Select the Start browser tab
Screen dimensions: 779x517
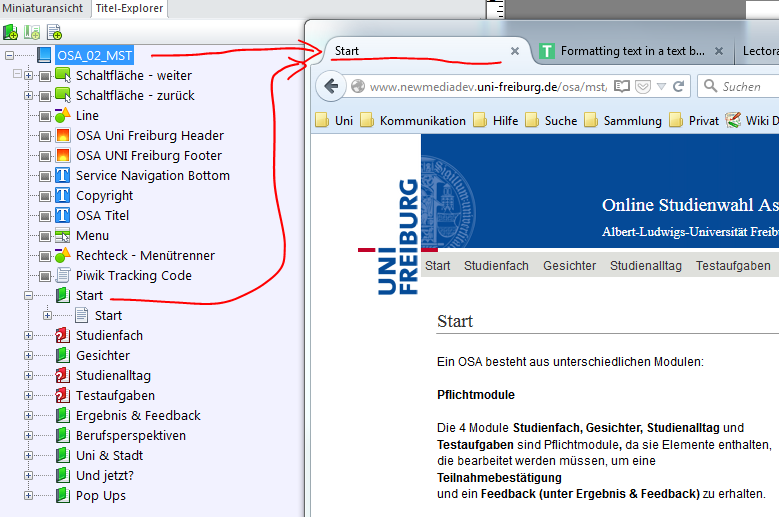click(426, 51)
